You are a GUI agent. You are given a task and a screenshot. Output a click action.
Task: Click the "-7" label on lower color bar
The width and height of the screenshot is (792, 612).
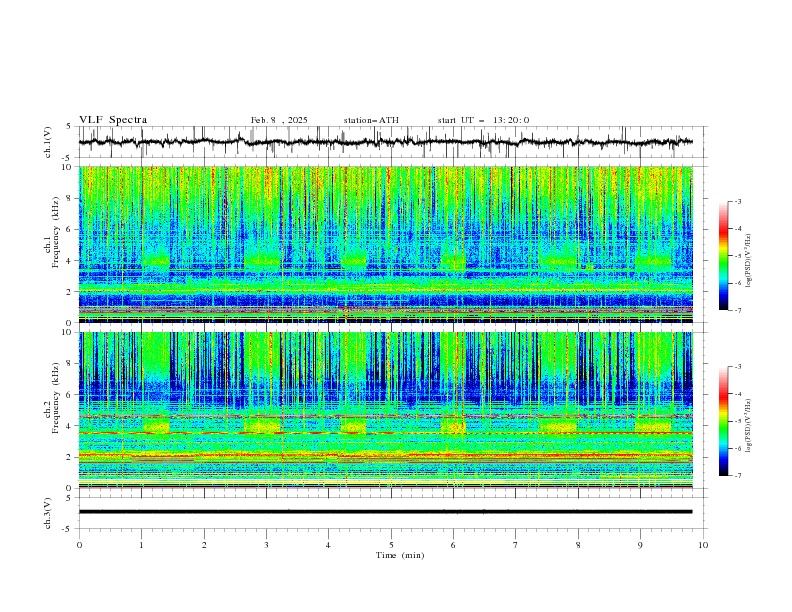pyautogui.click(x=737, y=476)
